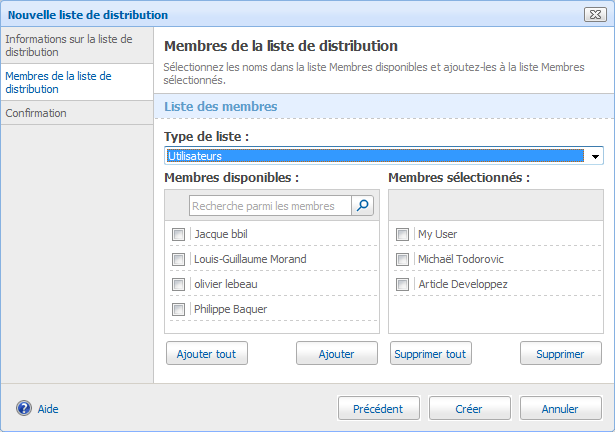Screen dimensions: 615x432
Task: Open the Type de liste dropdown arrow
Action: [596, 157]
